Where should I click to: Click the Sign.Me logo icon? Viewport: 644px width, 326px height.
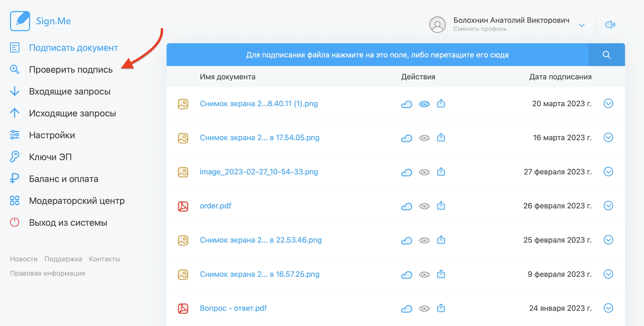pyautogui.click(x=20, y=21)
